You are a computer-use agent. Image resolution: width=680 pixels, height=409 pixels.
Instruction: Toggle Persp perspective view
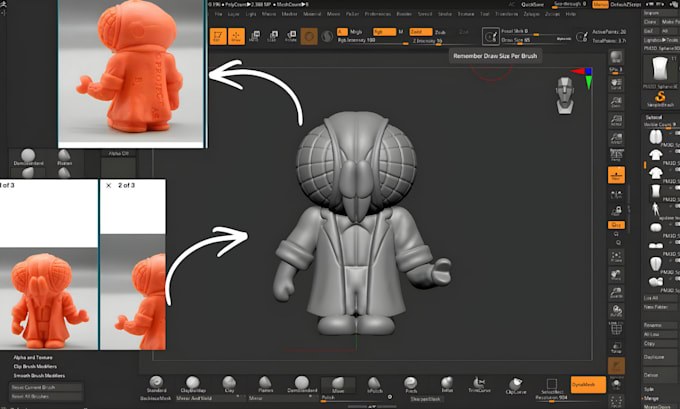(x=616, y=155)
